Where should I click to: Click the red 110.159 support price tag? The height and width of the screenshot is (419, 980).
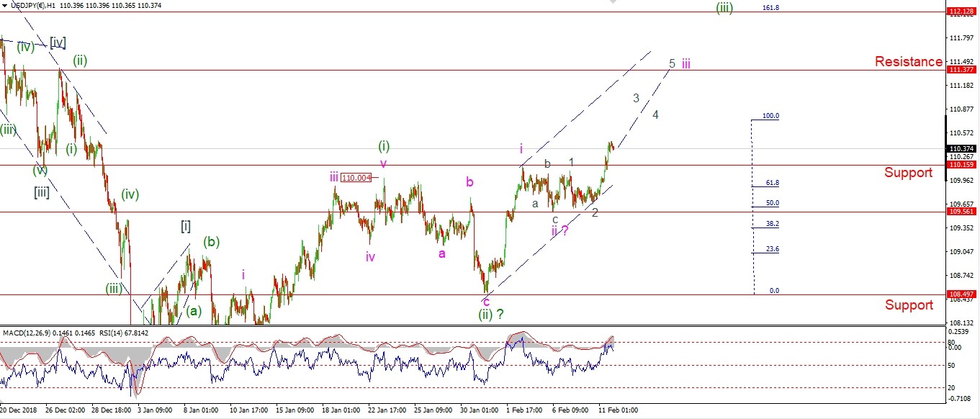pos(962,165)
